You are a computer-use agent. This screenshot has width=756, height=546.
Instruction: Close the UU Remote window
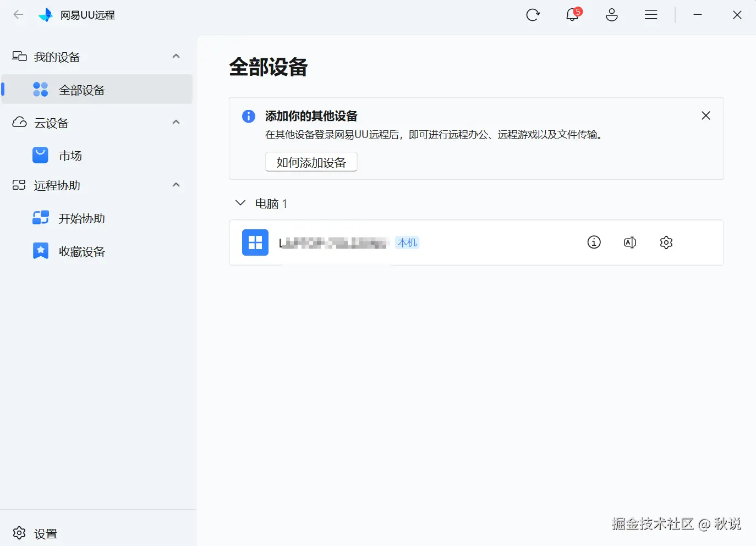pyautogui.click(x=737, y=15)
